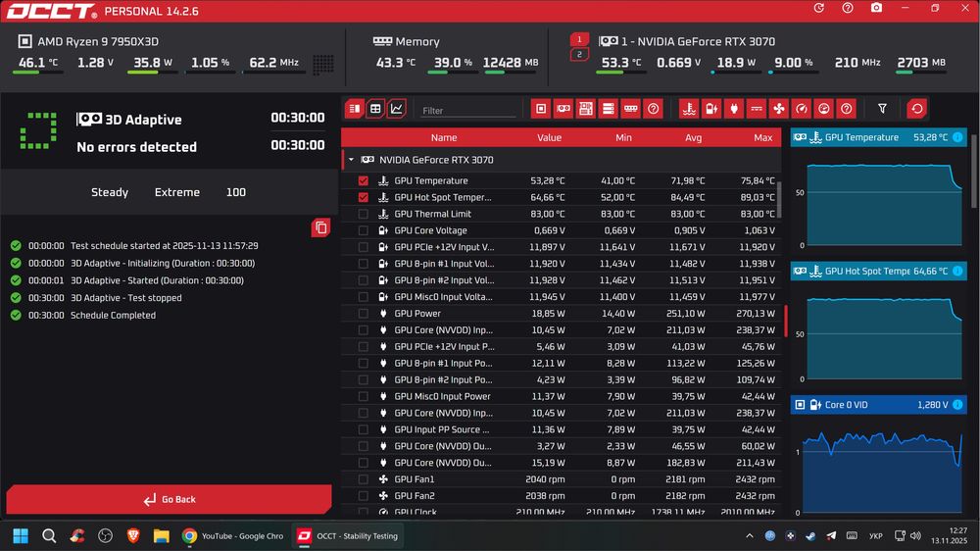This screenshot has height=551, width=980.
Task: Click the 'Steady' mode label
Action: pyautogui.click(x=110, y=192)
